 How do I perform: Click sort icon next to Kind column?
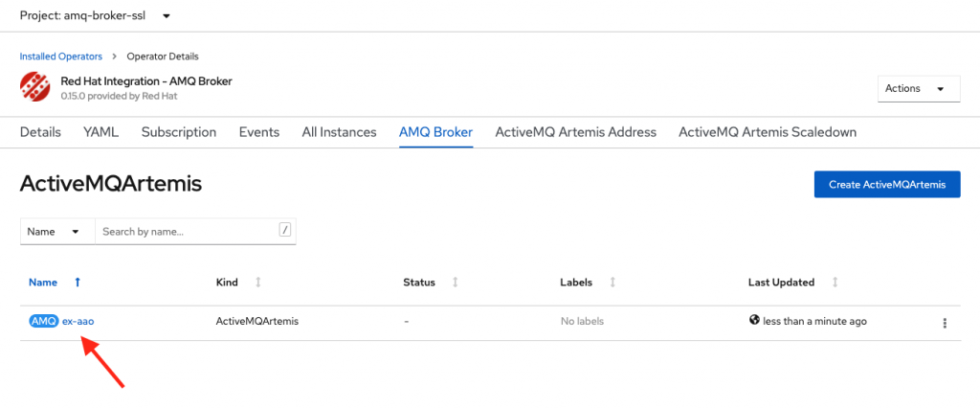tap(257, 283)
